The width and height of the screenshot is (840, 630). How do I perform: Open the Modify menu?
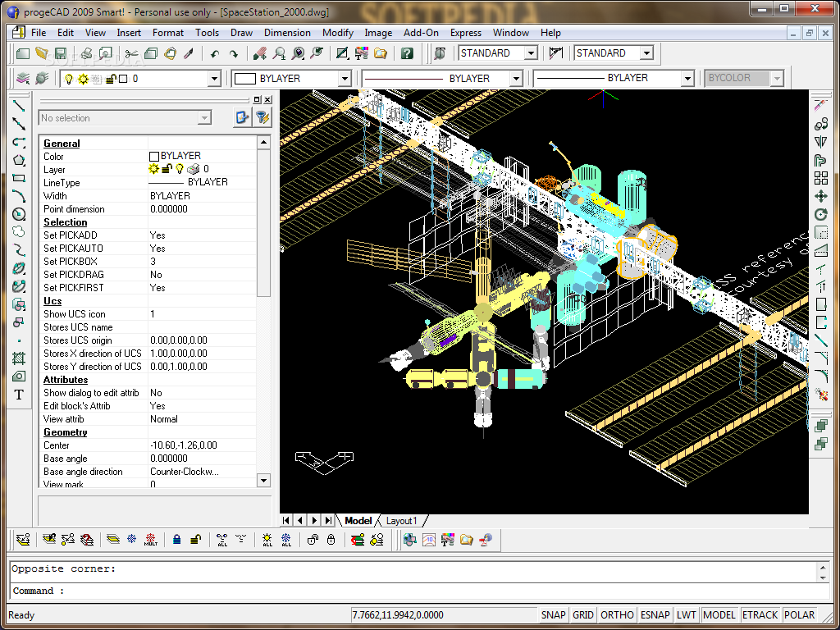tap(337, 33)
